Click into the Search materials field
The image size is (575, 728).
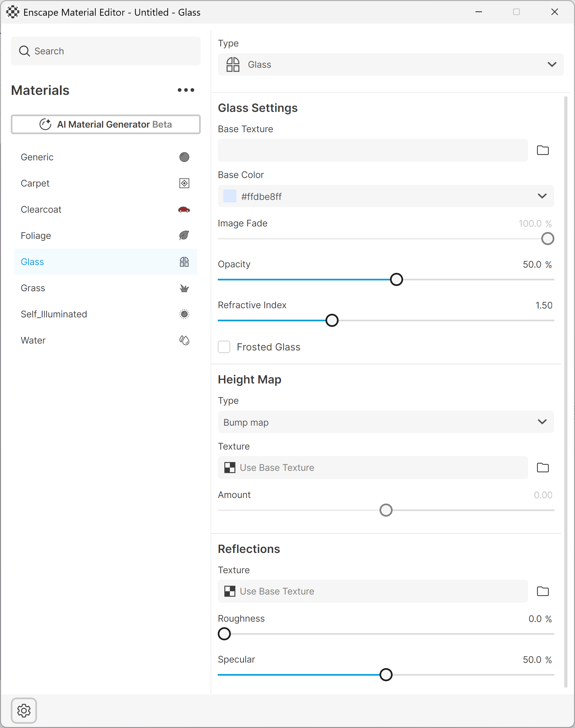pyautogui.click(x=106, y=51)
